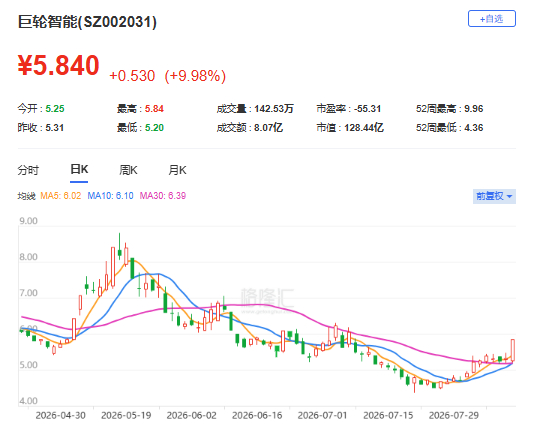The image size is (541, 426).
Task: Open the 月K monthly chart tab
Action: pyautogui.click(x=177, y=170)
